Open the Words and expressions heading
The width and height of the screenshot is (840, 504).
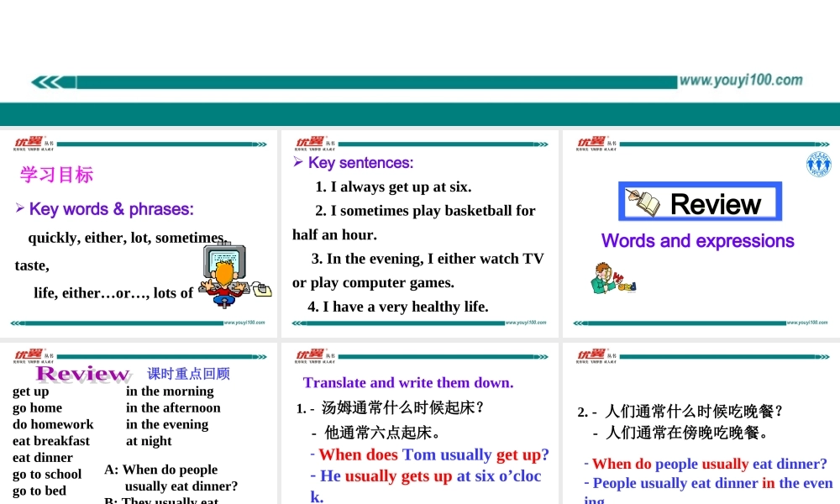pyautogui.click(x=698, y=241)
